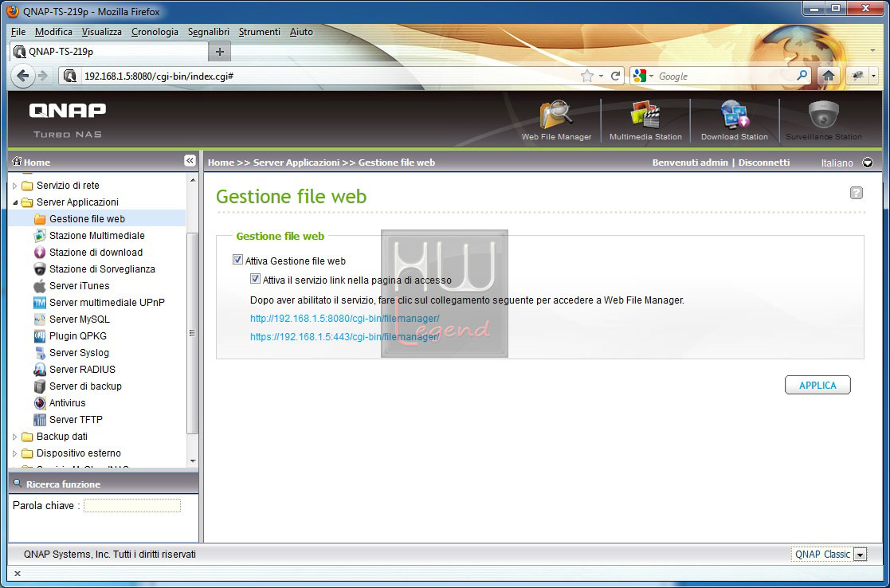Open Google search engine dropdown arrow
This screenshot has width=890, height=588.
[x=651, y=76]
